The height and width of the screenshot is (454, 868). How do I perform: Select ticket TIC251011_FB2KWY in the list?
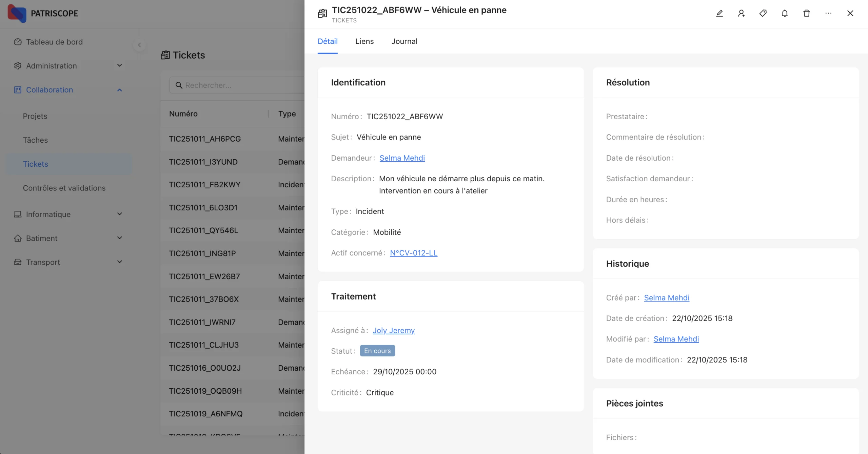coord(204,185)
